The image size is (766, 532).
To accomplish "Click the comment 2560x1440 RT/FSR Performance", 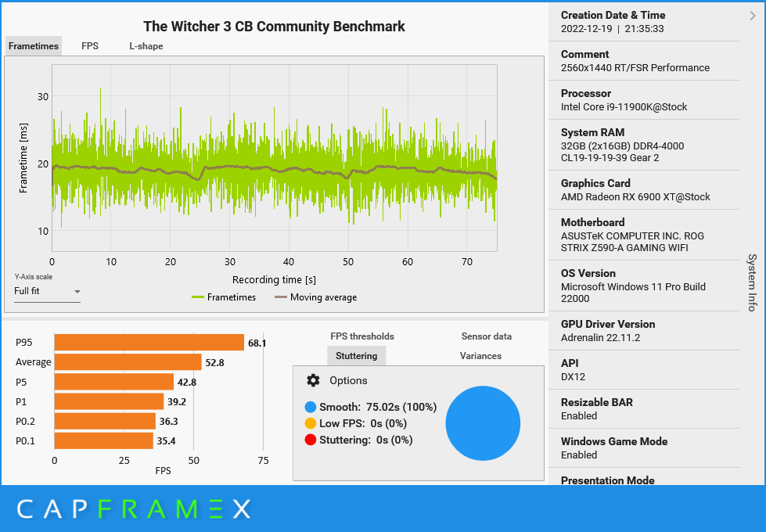I will (635, 68).
